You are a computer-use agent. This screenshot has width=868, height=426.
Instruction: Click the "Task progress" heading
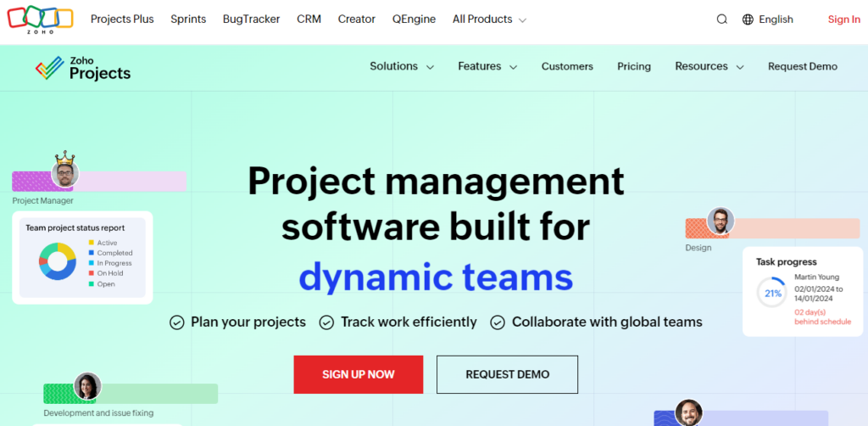click(787, 262)
